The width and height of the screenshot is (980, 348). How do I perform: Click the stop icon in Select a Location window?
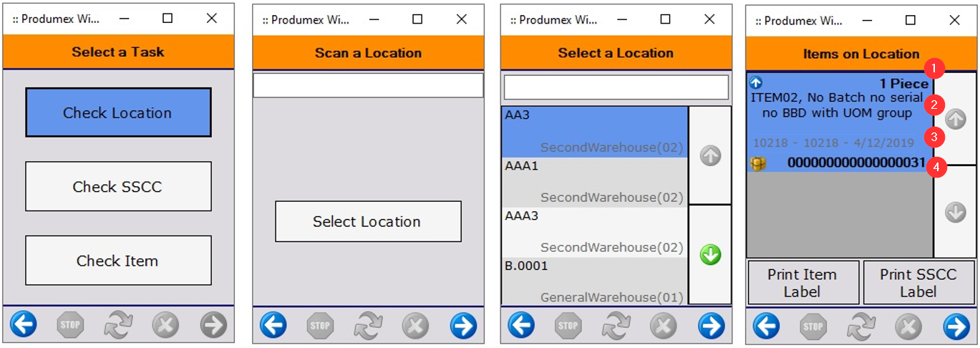click(568, 326)
